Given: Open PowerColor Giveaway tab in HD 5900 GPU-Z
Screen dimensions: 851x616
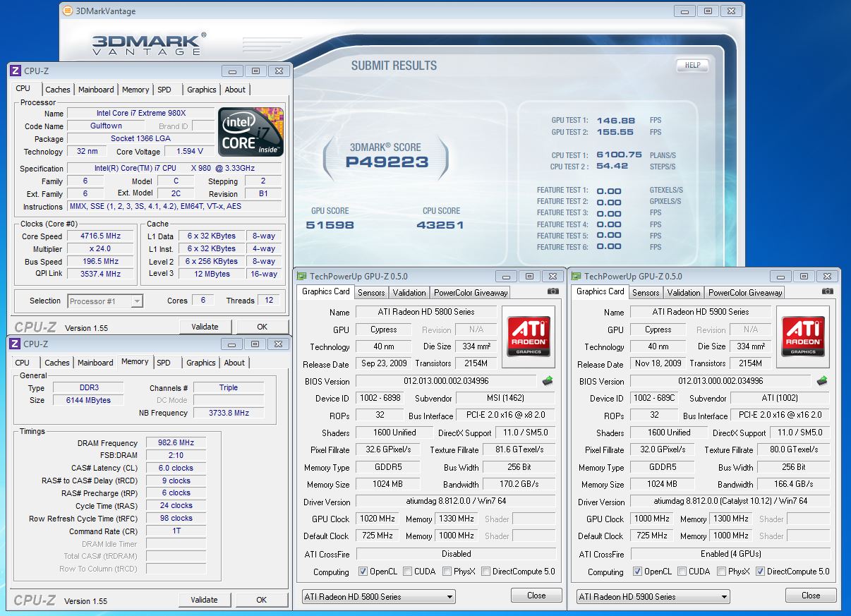Looking at the screenshot, I should click(x=745, y=292).
